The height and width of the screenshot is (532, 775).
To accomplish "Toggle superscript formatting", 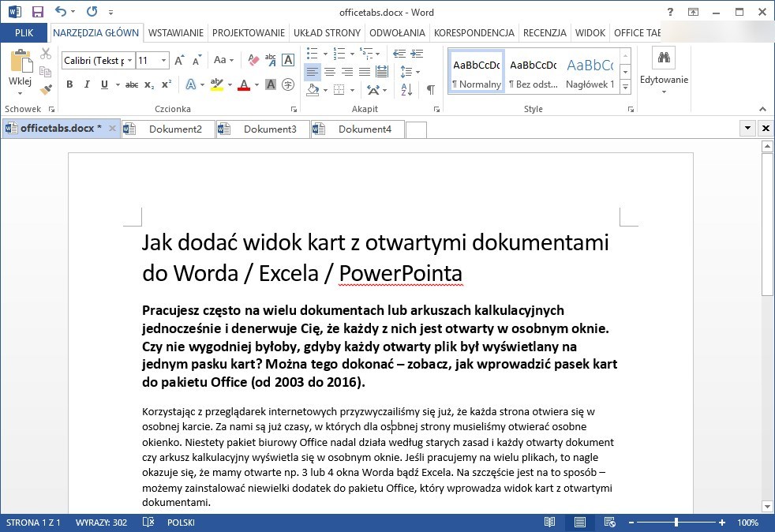I will tap(167, 84).
